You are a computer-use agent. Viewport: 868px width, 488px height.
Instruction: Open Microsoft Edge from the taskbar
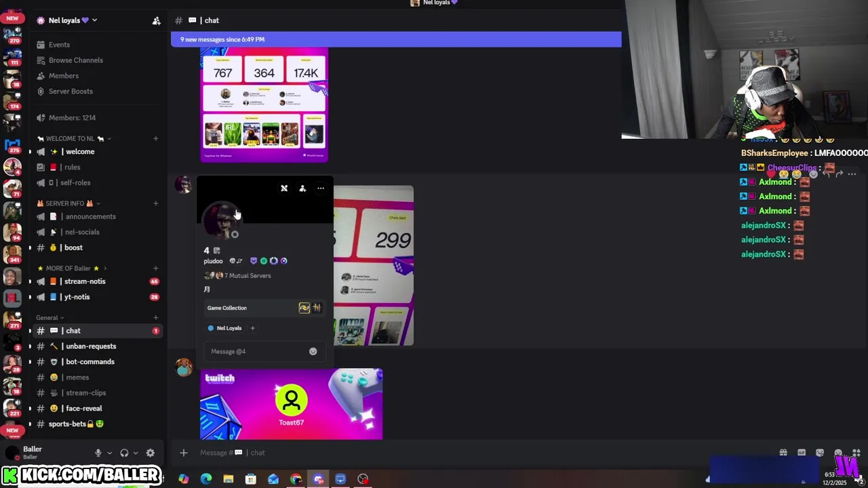206,479
